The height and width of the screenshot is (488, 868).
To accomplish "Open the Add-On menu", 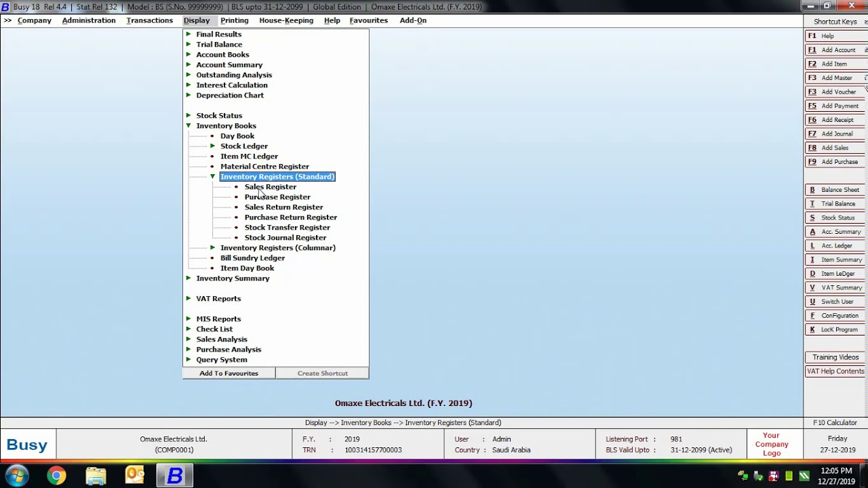I will (413, 20).
